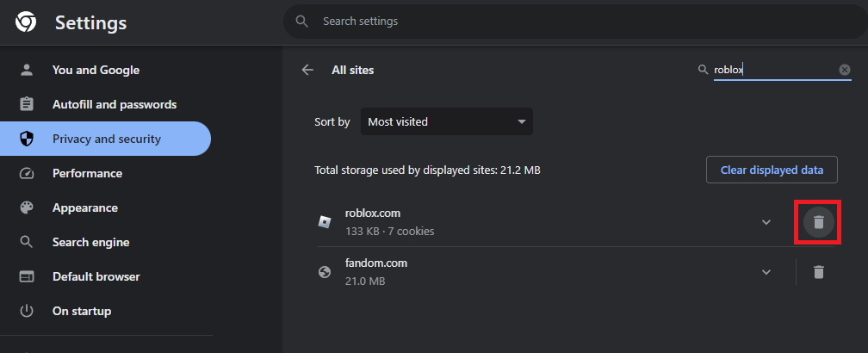868x353 pixels.
Task: Go to Performance settings
Action: tap(87, 173)
